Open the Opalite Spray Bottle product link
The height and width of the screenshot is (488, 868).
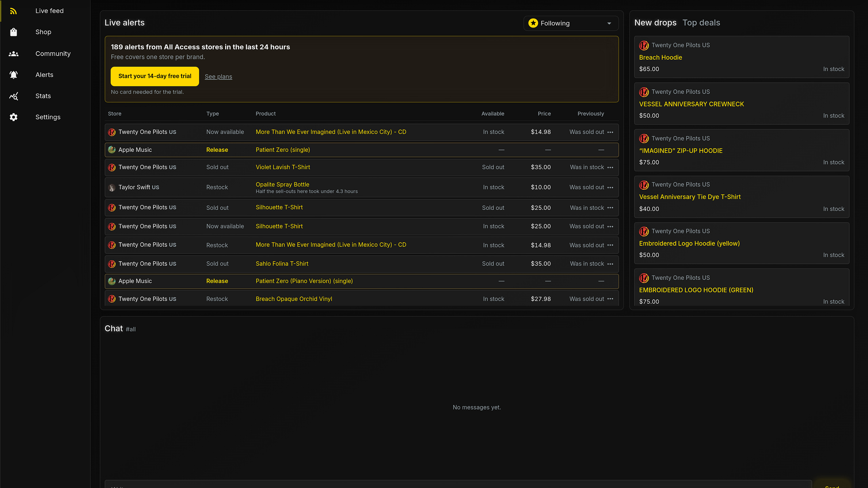point(282,184)
